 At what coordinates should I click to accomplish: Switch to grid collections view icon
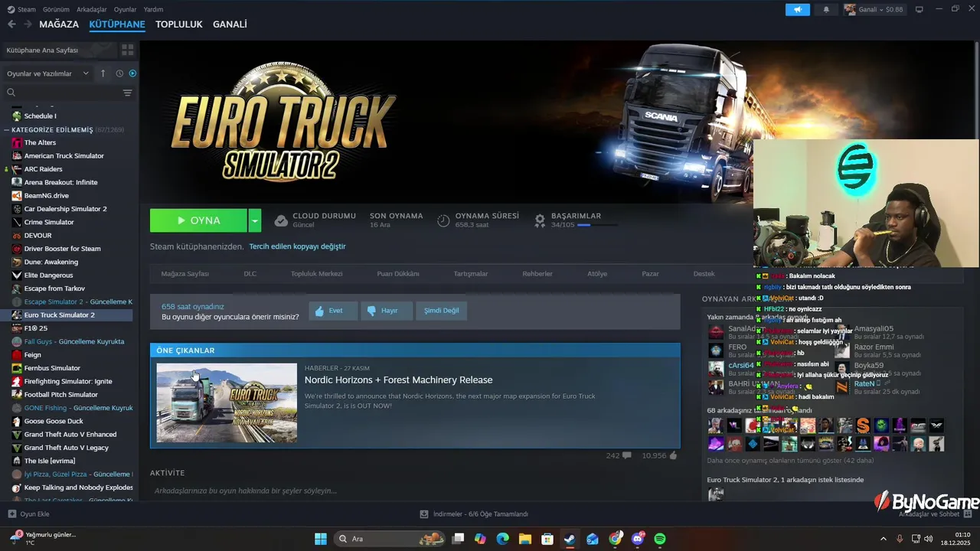[127, 50]
